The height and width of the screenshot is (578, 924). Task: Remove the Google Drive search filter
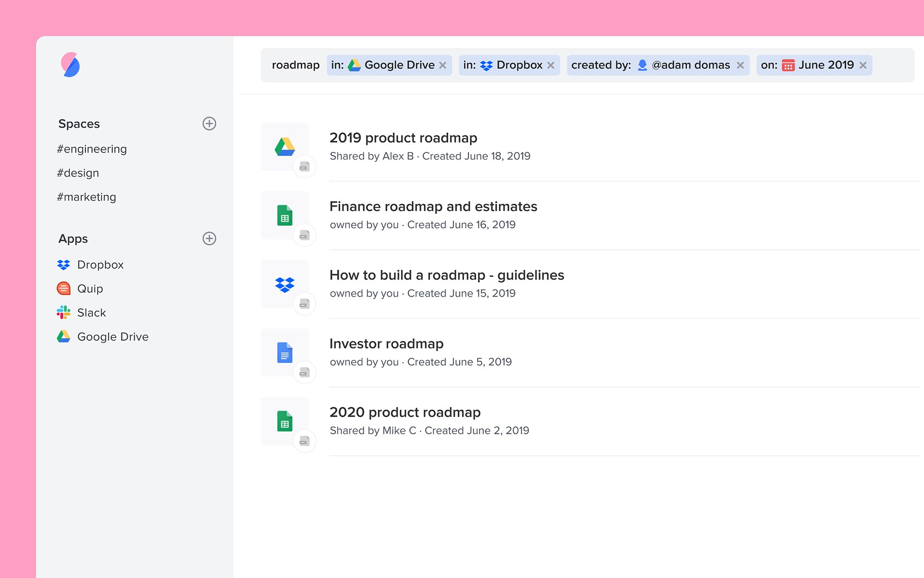pyautogui.click(x=443, y=65)
